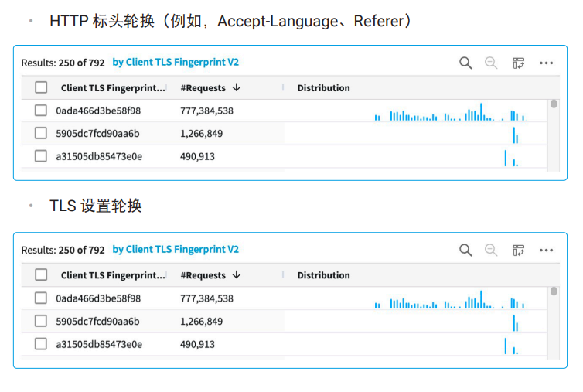Click the zoom out icon in the bottom panel
This screenshot has height=392, width=583.
tap(491, 251)
